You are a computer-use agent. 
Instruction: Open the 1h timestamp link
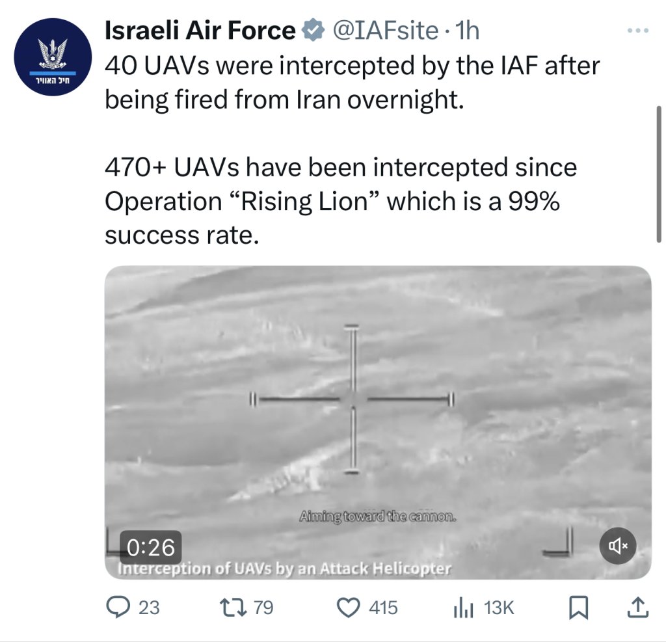click(x=466, y=31)
